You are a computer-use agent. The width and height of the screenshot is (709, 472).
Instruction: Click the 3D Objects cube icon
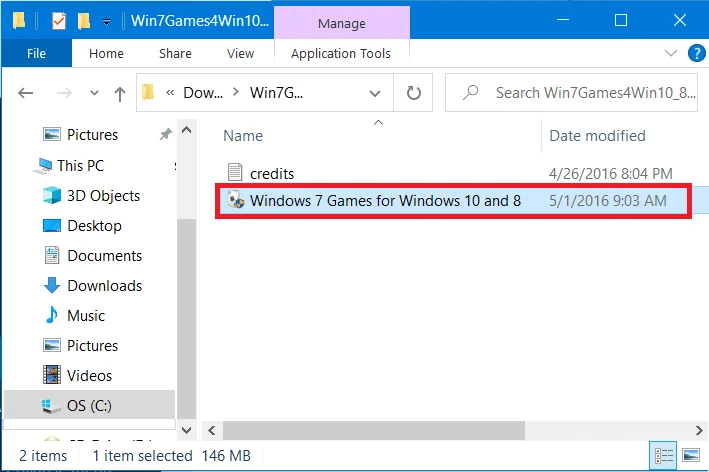tap(52, 195)
